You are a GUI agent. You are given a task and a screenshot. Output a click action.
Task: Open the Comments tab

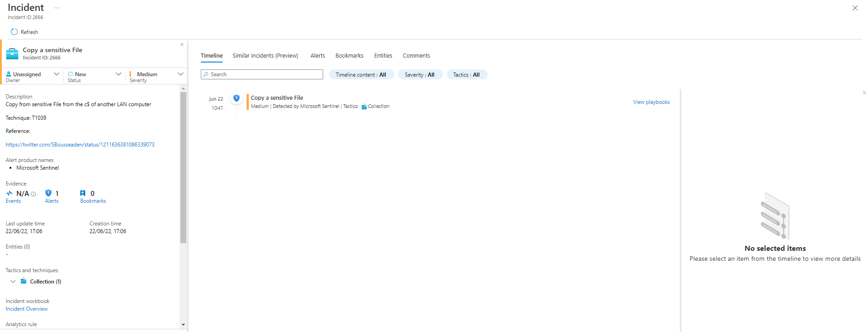click(x=416, y=56)
